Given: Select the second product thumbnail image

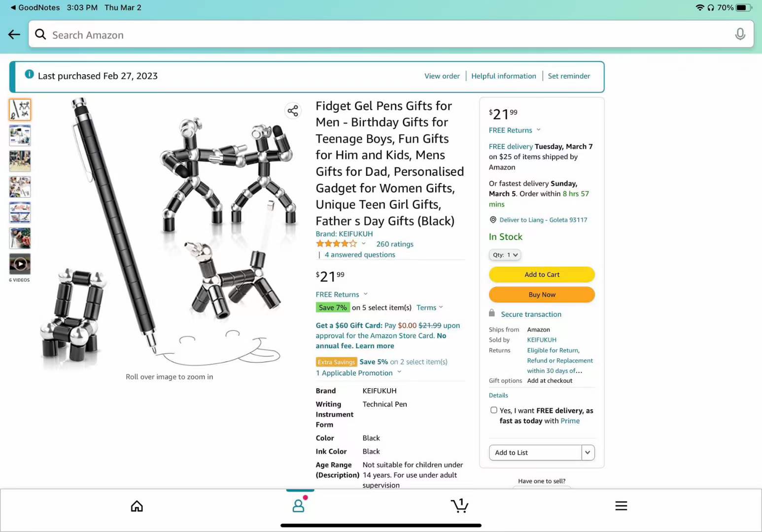Looking at the screenshot, I should (x=20, y=135).
